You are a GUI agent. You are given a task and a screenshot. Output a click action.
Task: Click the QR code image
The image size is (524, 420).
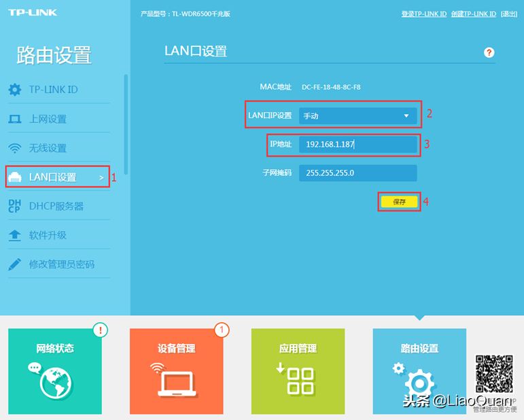(x=494, y=374)
